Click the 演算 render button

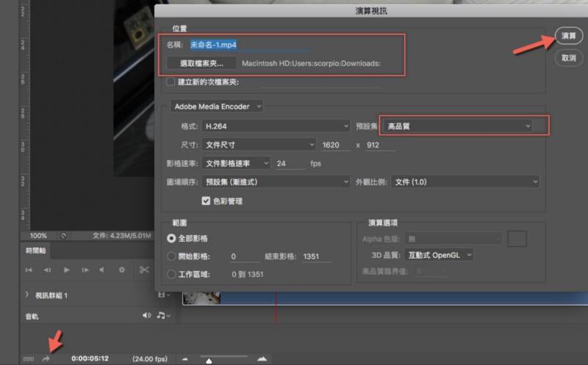pyautogui.click(x=568, y=36)
